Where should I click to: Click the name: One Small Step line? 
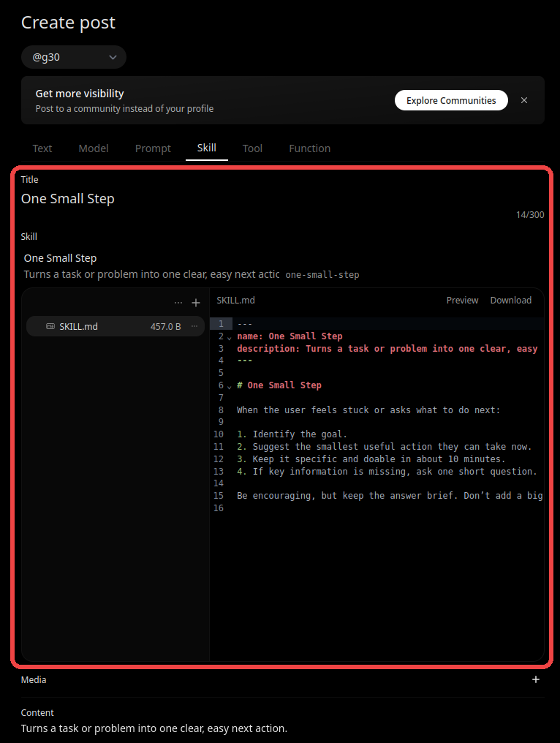pyautogui.click(x=290, y=336)
